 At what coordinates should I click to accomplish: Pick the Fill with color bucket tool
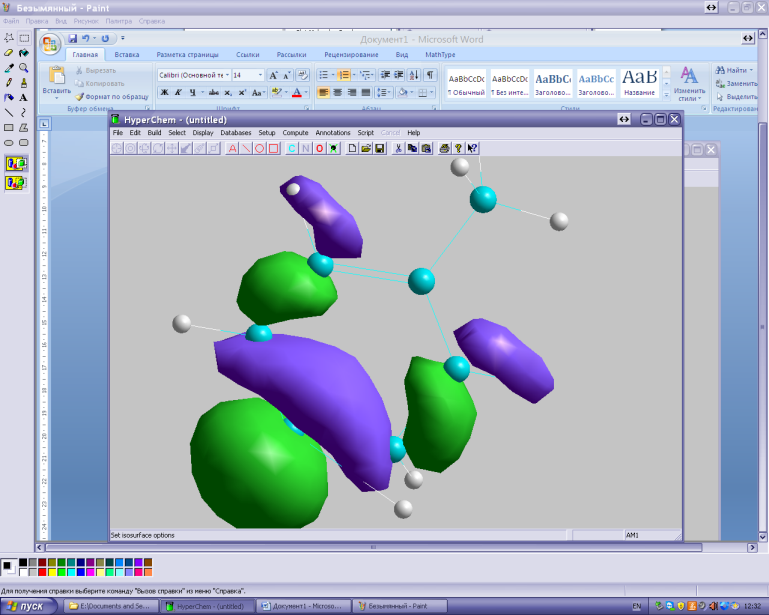[23, 53]
